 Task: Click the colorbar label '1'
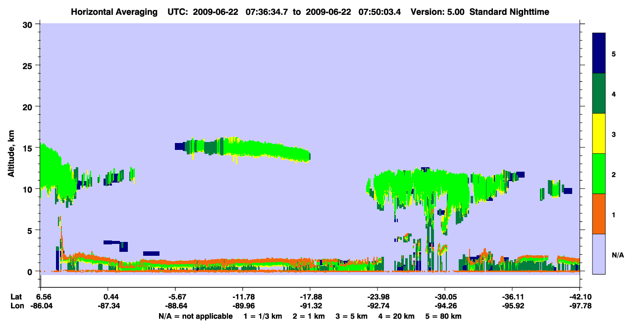coord(614,214)
